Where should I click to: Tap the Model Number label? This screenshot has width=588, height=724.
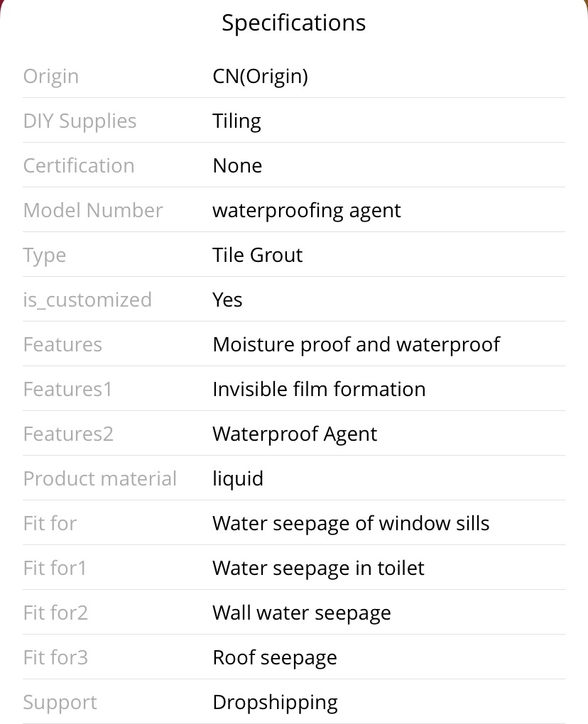(93, 210)
